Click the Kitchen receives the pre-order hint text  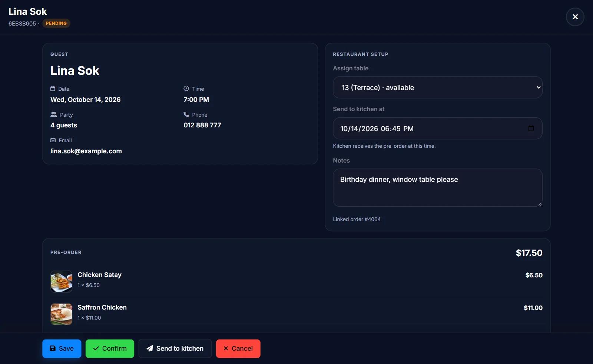384,146
